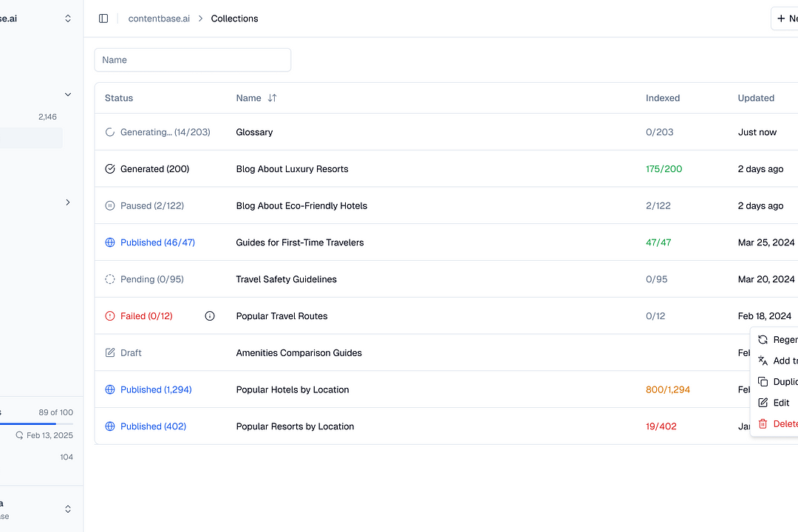Click the info icon beside Failed (0/12)
This screenshot has width=798, height=532.
tap(210, 316)
